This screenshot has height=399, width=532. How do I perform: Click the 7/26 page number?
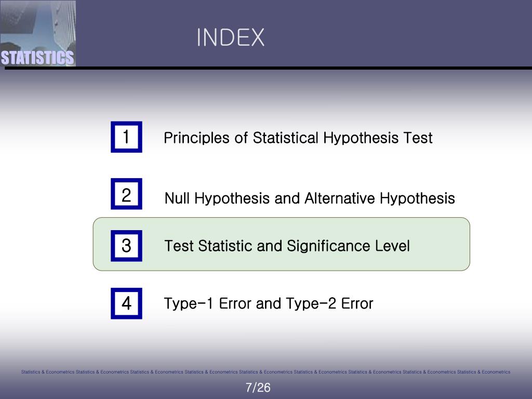(x=258, y=388)
